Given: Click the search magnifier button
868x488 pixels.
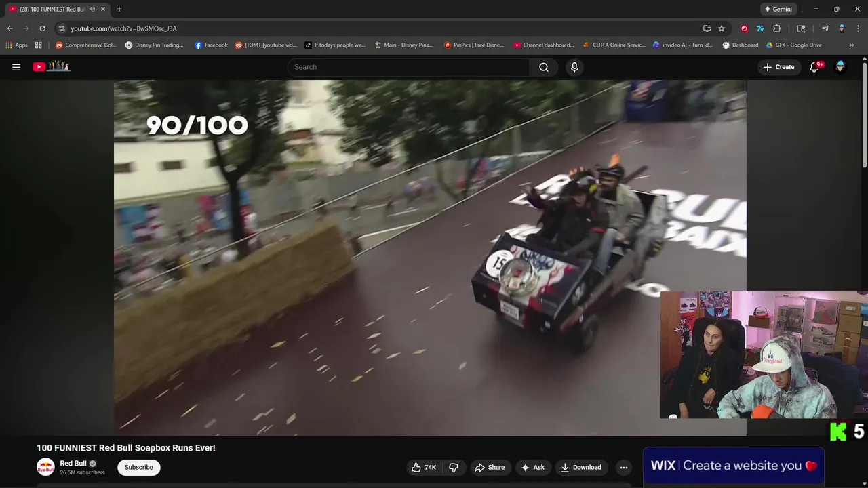Looking at the screenshot, I should tap(544, 67).
